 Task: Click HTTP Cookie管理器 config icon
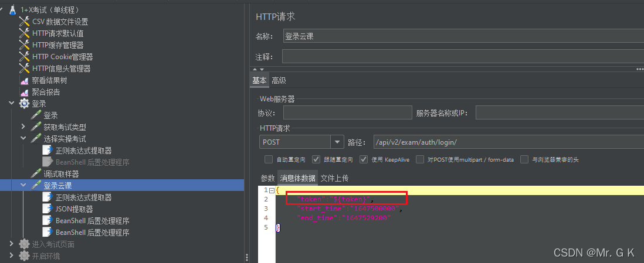click(x=25, y=57)
